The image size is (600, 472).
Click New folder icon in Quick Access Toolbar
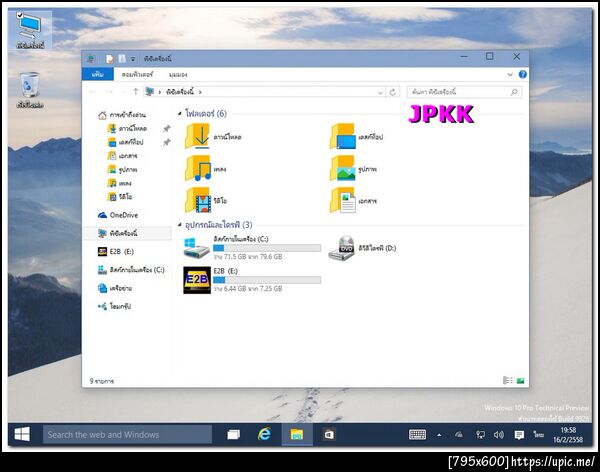click(122, 59)
